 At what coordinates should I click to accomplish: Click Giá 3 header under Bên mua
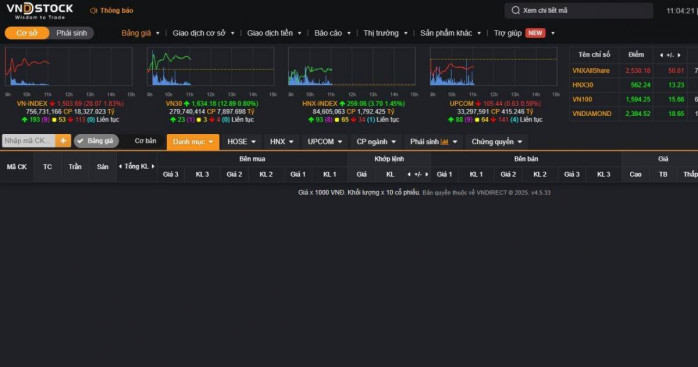click(170, 175)
